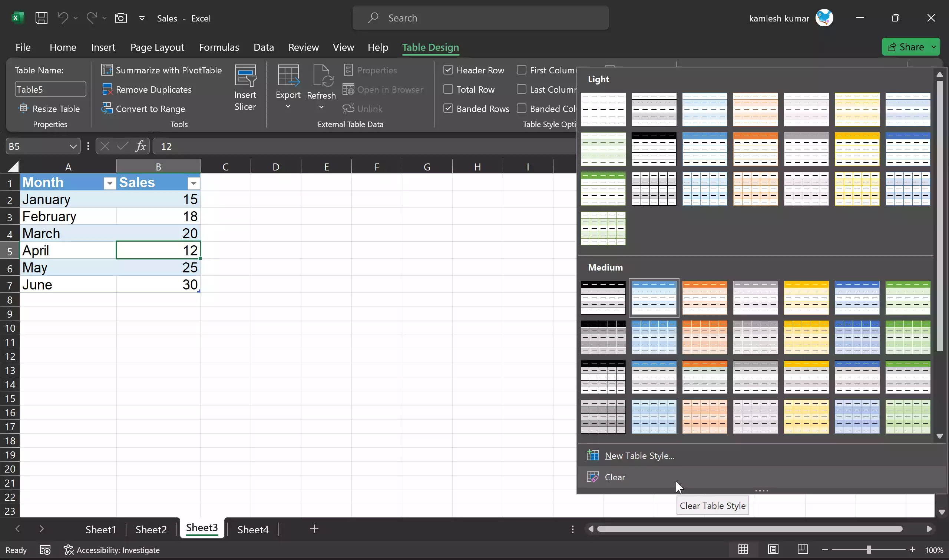
Task: Click on Sheet4 tab
Action: [x=252, y=528]
